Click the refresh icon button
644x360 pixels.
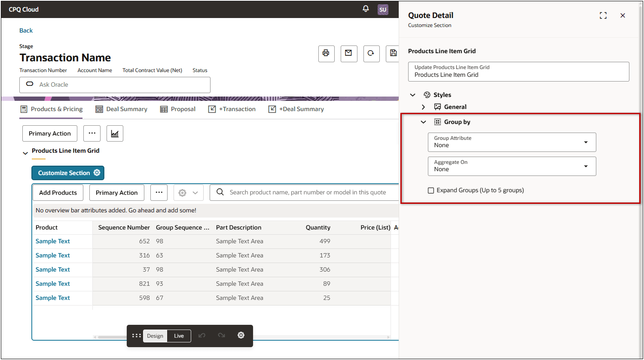(x=371, y=54)
